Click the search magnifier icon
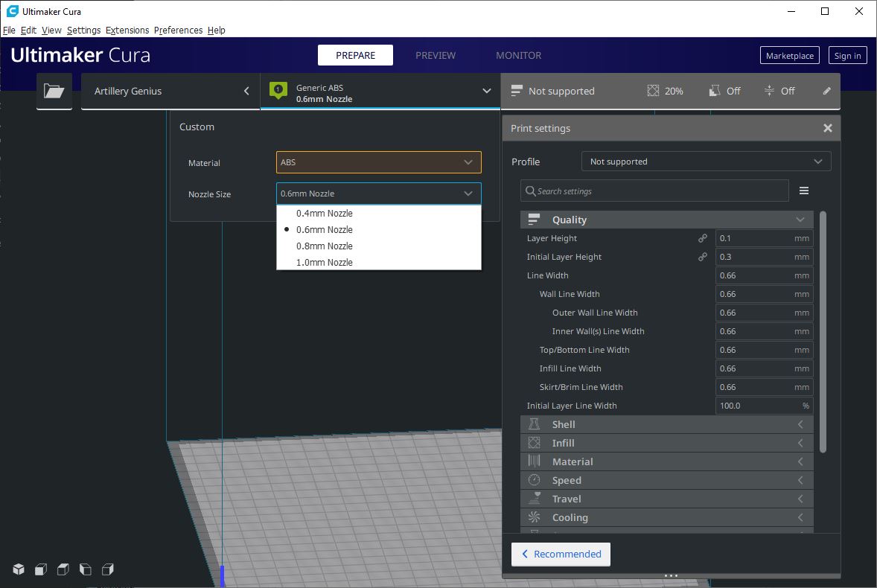The image size is (877, 588). coord(530,191)
